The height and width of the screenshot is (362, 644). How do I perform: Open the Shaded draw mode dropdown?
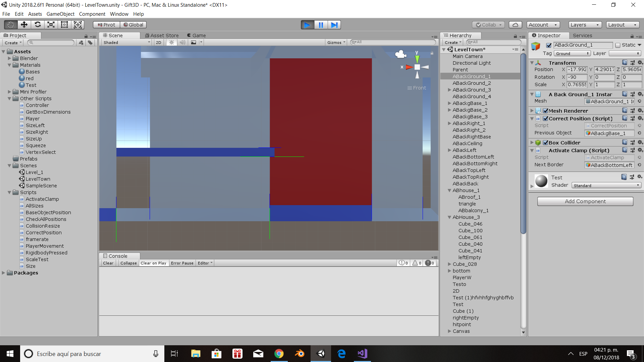tap(127, 43)
